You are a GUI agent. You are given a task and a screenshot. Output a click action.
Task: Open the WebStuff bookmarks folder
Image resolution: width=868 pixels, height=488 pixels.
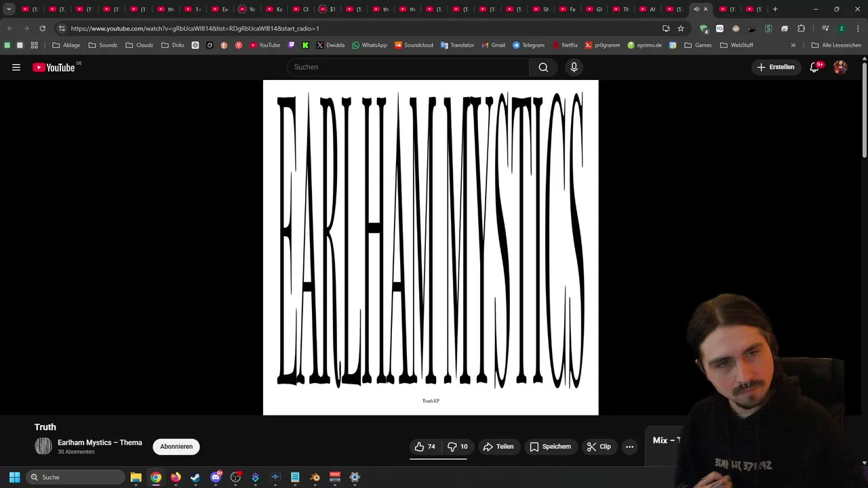click(736, 45)
